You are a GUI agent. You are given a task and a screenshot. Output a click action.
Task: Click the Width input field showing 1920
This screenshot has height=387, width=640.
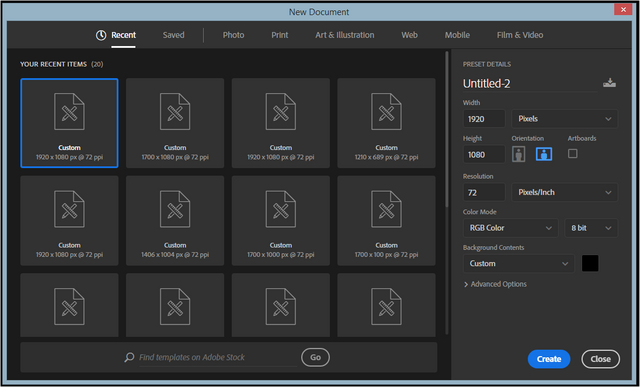pos(484,119)
